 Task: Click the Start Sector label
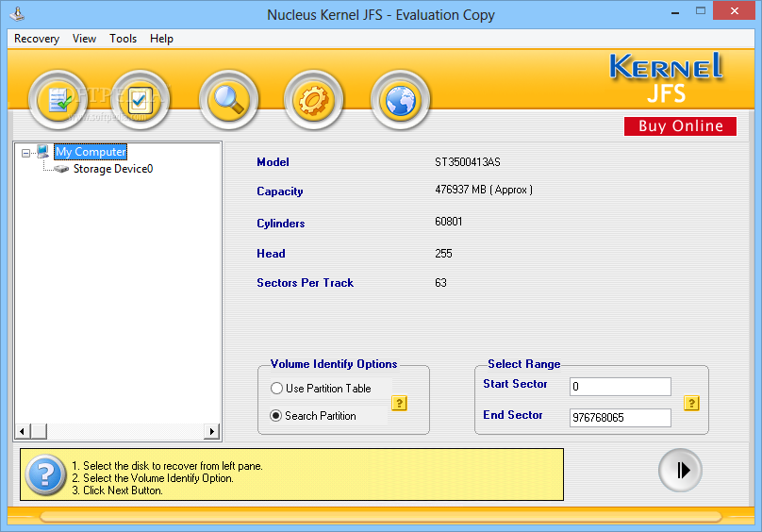tap(515, 384)
